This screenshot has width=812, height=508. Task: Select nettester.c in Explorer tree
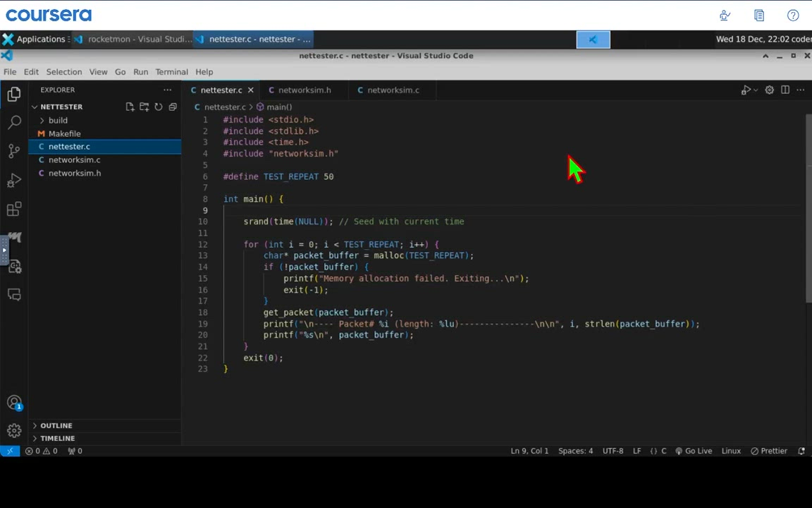104,147
